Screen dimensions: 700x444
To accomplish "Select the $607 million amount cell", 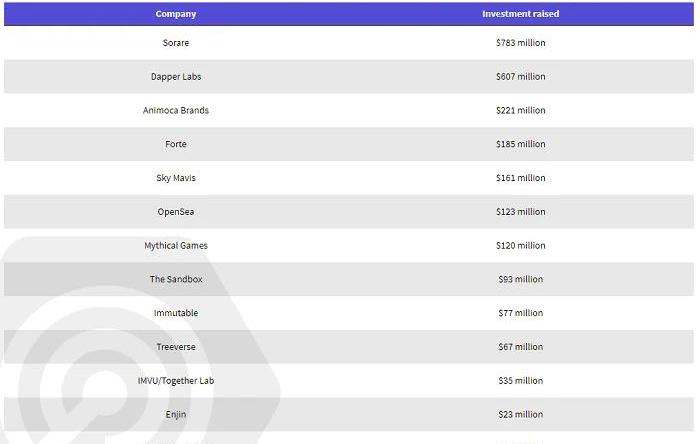I will click(x=520, y=77).
